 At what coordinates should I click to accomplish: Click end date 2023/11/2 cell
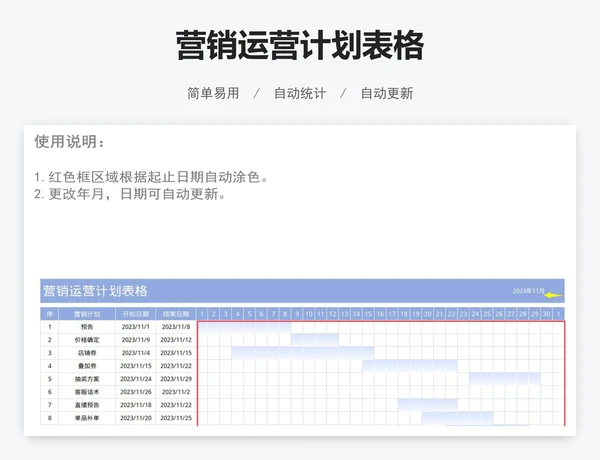click(x=176, y=392)
